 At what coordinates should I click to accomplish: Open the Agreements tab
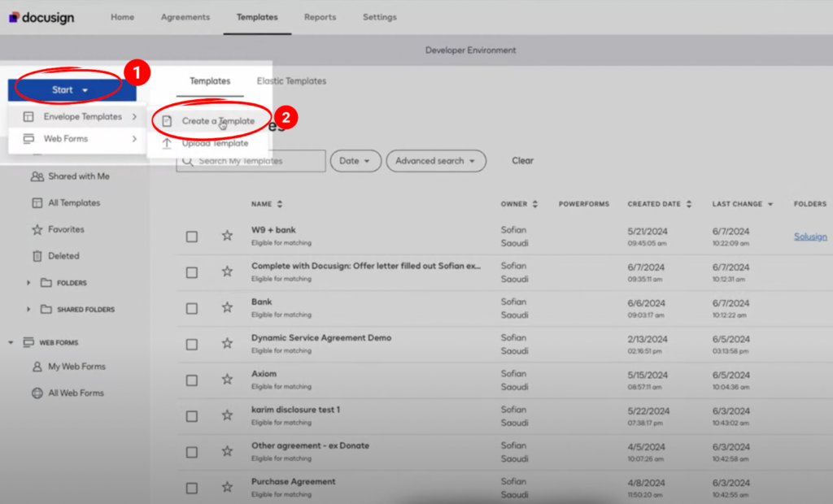185,17
